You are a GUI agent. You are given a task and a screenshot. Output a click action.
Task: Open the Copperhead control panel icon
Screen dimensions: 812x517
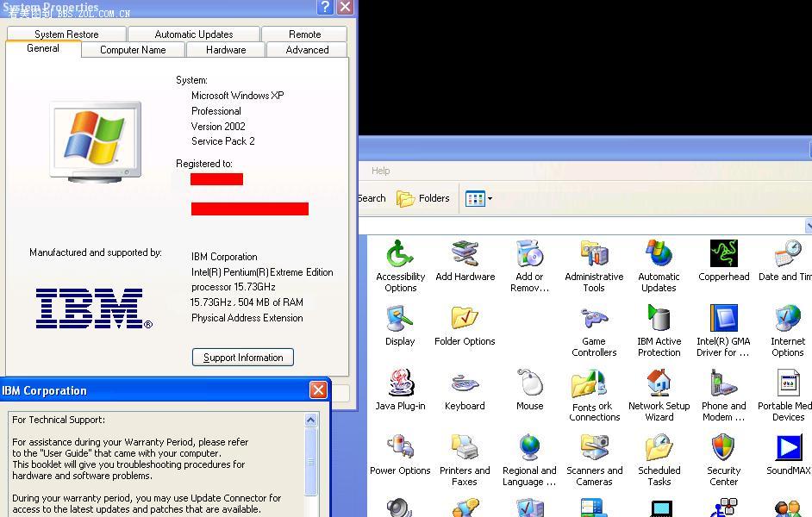point(723,255)
